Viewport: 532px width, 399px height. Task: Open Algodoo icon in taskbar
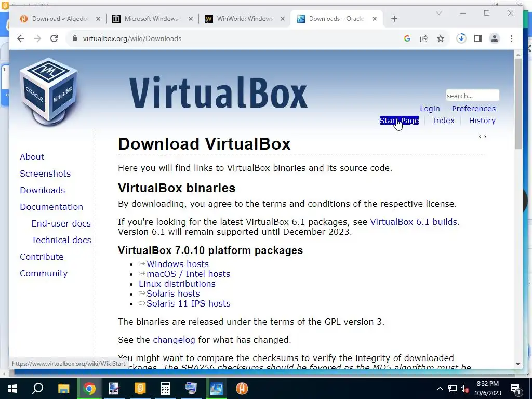(242, 389)
